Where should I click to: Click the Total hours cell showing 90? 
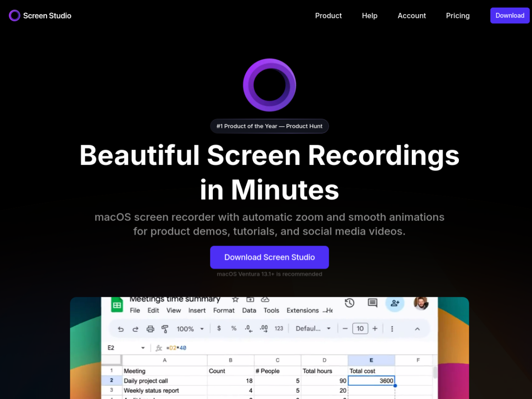pyautogui.click(x=324, y=381)
